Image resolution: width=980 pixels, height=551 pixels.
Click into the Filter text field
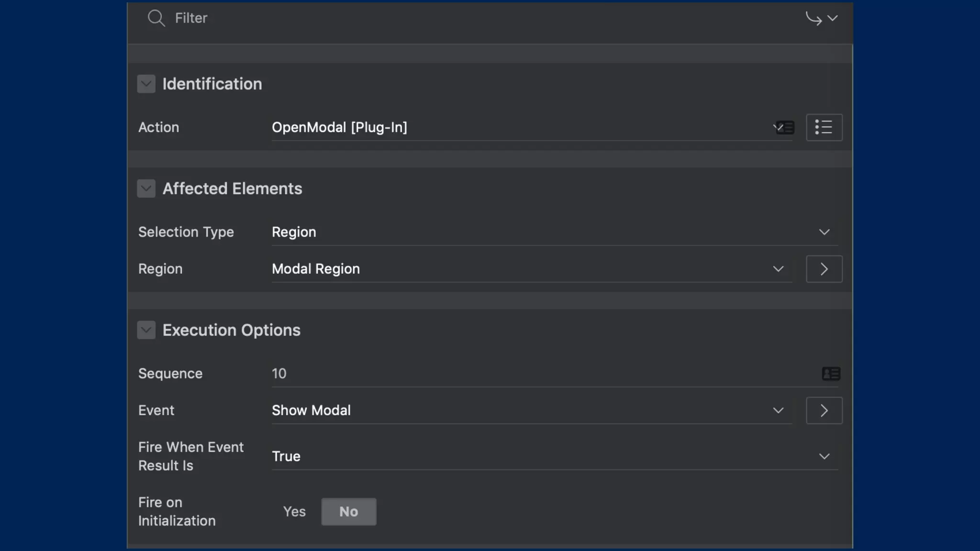point(479,18)
